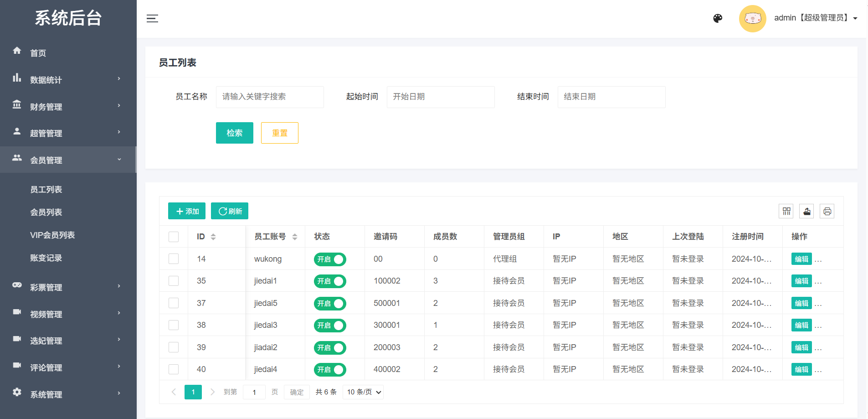868x419 pixels.
Task: Go to 账变记录 sidebar item
Action: (x=46, y=258)
